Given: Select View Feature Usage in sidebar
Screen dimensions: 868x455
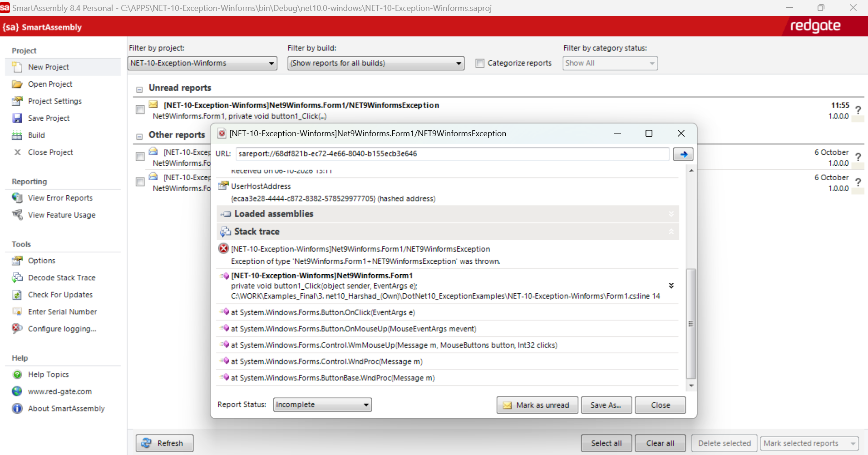Looking at the screenshot, I should (62, 215).
